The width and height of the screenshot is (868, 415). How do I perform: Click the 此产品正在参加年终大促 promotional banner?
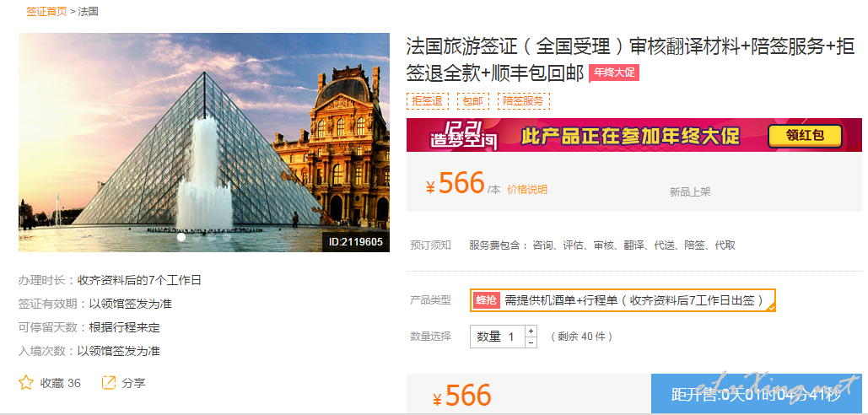(x=634, y=135)
